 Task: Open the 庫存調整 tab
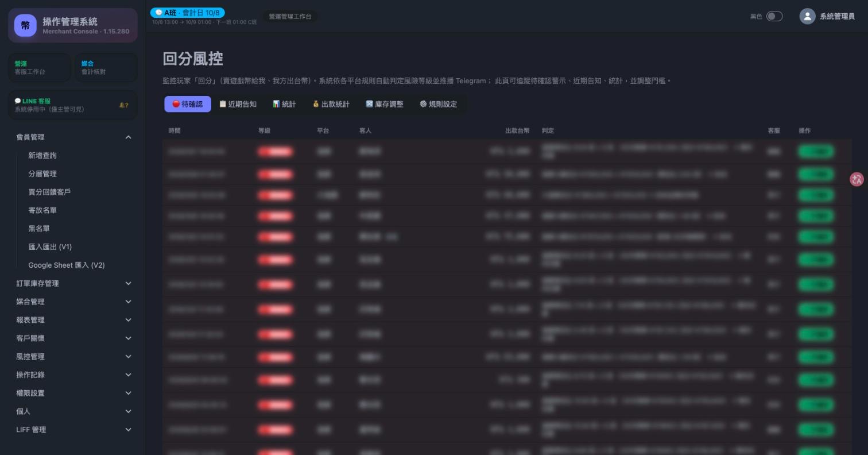click(x=385, y=104)
